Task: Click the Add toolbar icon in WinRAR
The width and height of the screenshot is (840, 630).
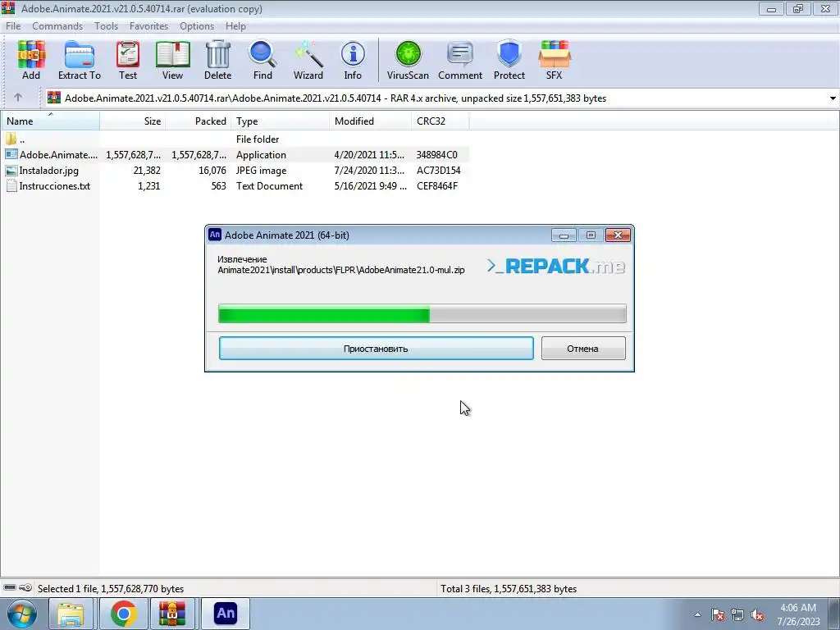Action: (x=31, y=60)
